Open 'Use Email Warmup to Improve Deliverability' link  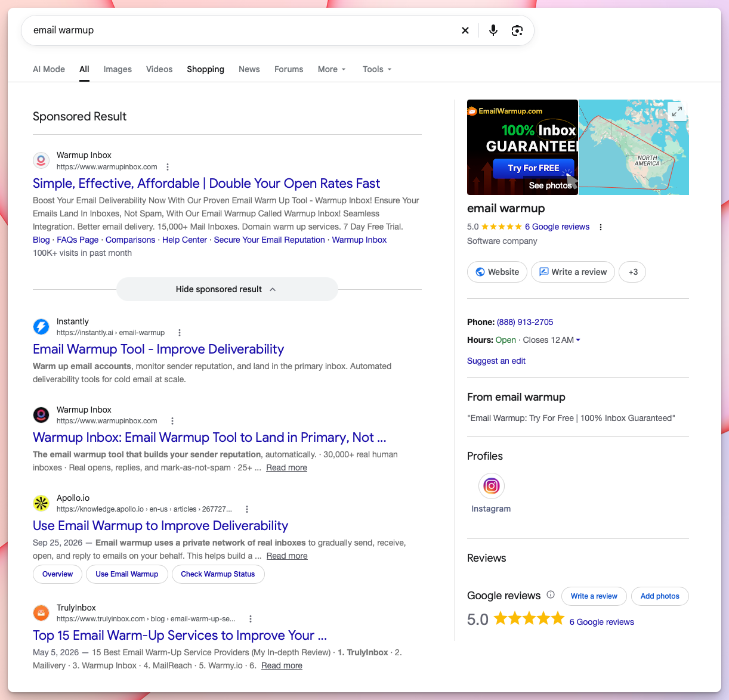coord(160,526)
